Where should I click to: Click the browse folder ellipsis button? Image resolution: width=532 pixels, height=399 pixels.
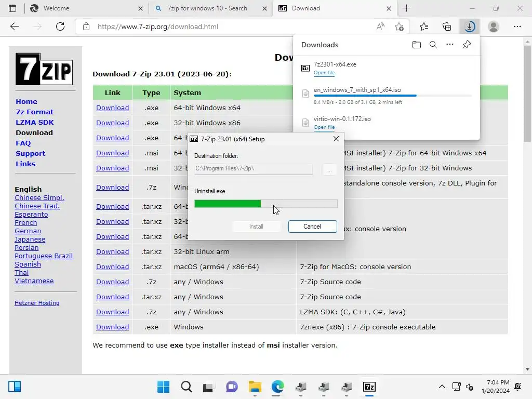(x=329, y=169)
